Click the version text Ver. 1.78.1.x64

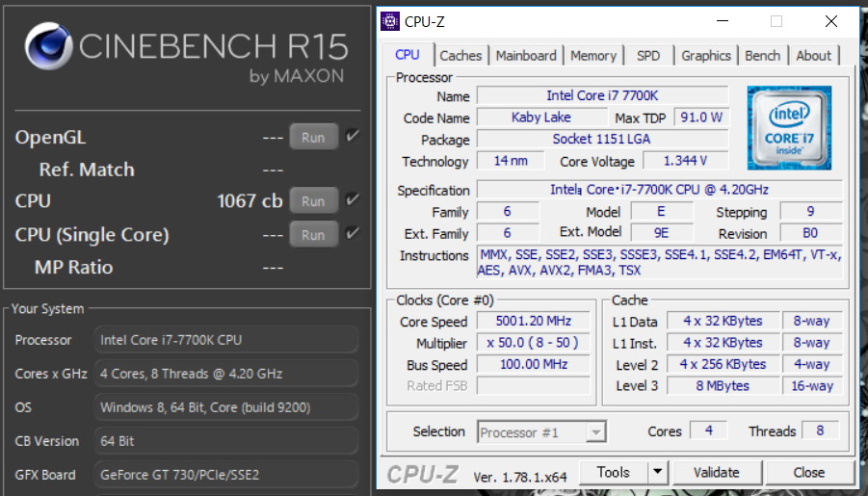pyautogui.click(x=520, y=477)
